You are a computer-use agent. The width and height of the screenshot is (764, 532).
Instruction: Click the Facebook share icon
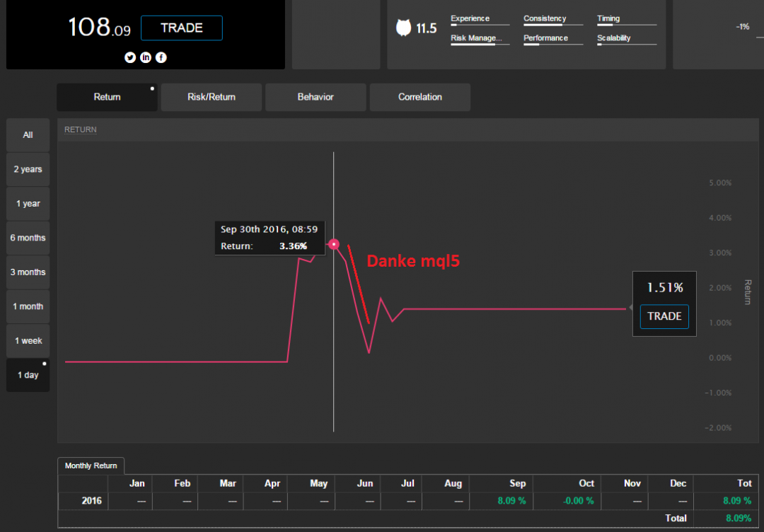161,57
